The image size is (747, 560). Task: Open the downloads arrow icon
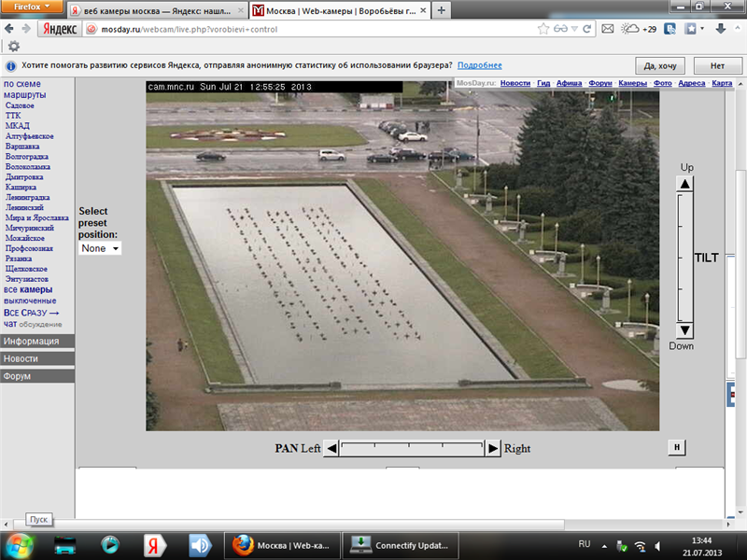(x=720, y=29)
